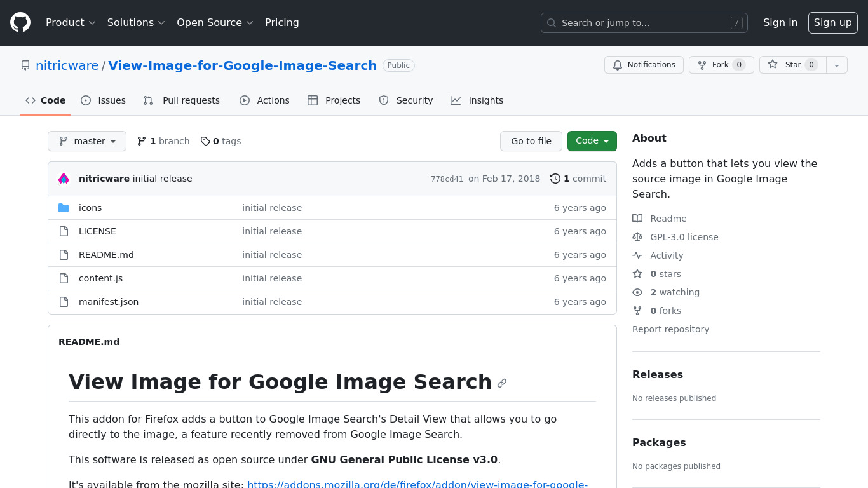Click the magnifier icon in search box
Viewport: 868px width, 488px height.
pos(552,23)
